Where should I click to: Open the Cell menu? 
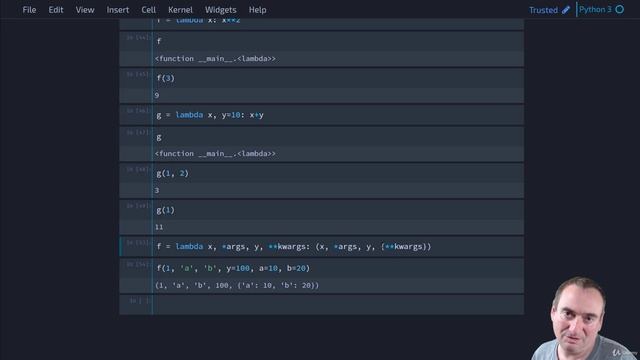[149, 10]
